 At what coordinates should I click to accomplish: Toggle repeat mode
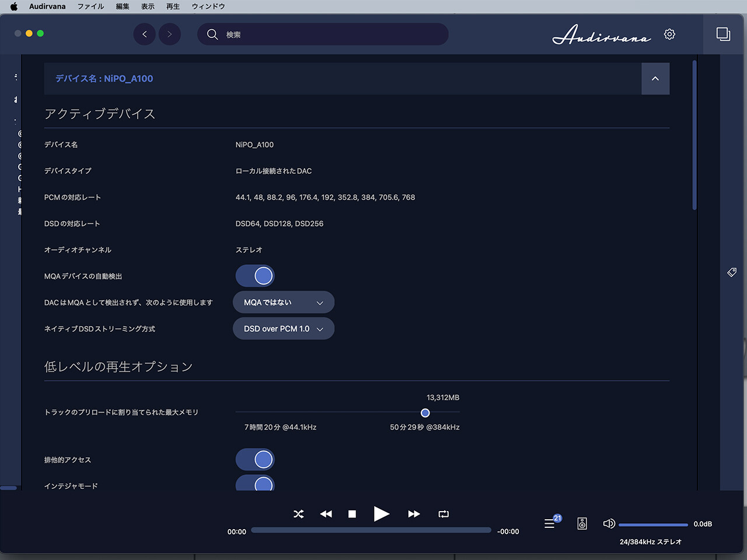[444, 514]
